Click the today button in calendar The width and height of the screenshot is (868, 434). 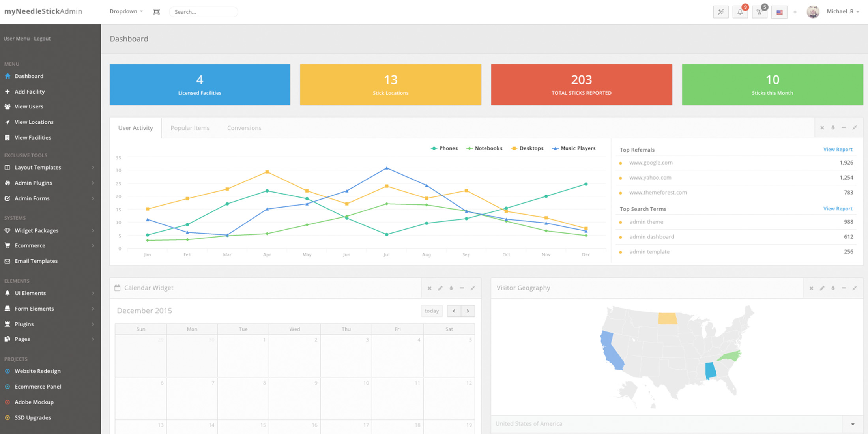point(432,311)
